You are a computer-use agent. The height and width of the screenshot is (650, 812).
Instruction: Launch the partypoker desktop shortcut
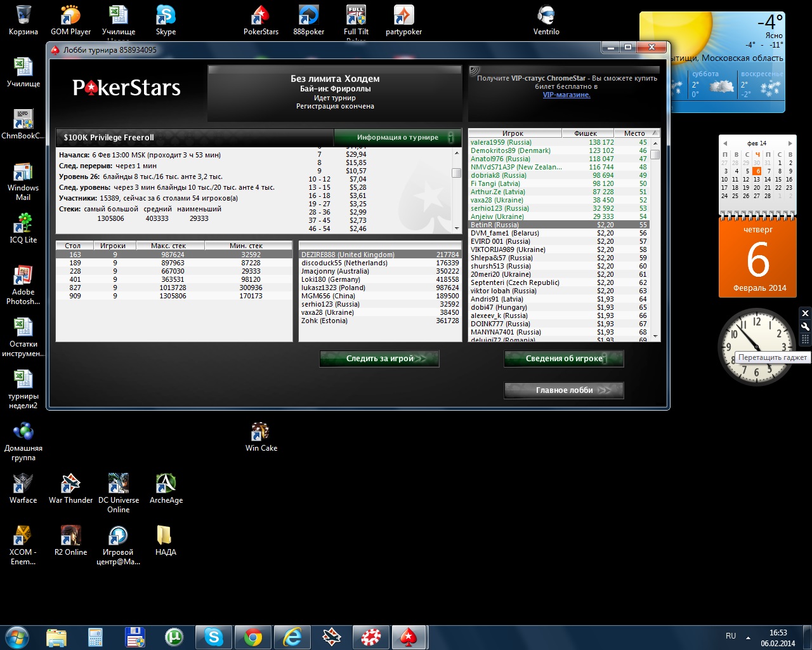tap(403, 19)
